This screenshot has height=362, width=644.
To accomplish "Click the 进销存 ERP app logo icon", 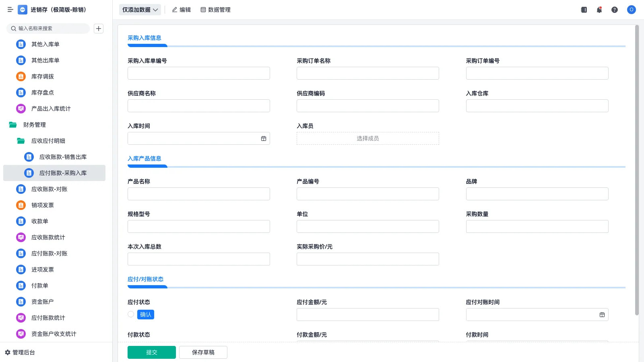I will tap(22, 10).
